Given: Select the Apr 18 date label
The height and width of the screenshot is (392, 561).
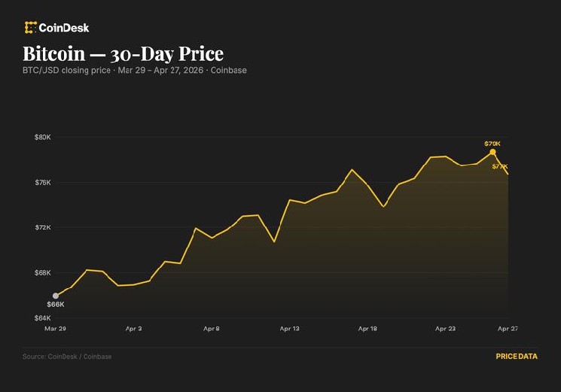Looking at the screenshot, I should [367, 329].
